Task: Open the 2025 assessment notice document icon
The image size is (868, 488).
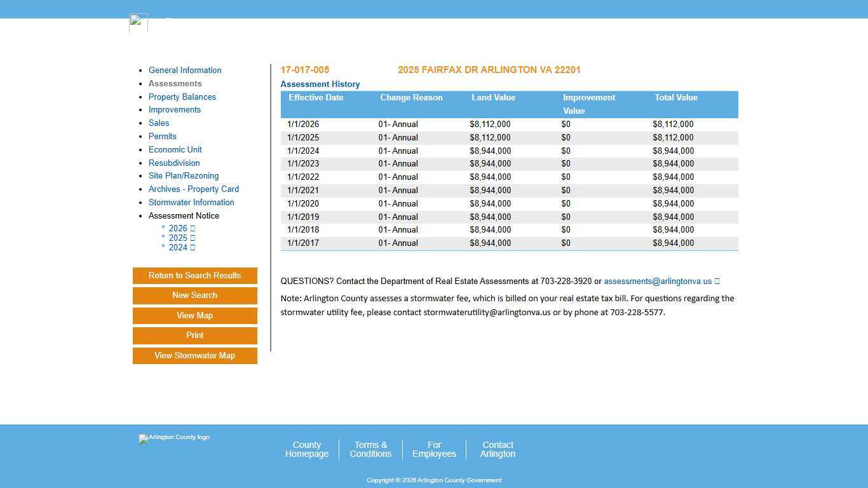Action: [192, 238]
